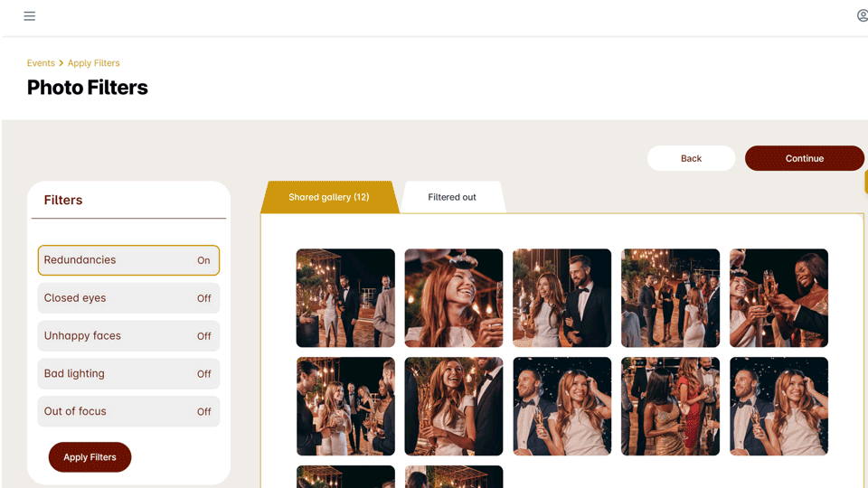Select photo of woman in gold sequin dress
Viewport: 868px width, 488px height.
pos(670,406)
